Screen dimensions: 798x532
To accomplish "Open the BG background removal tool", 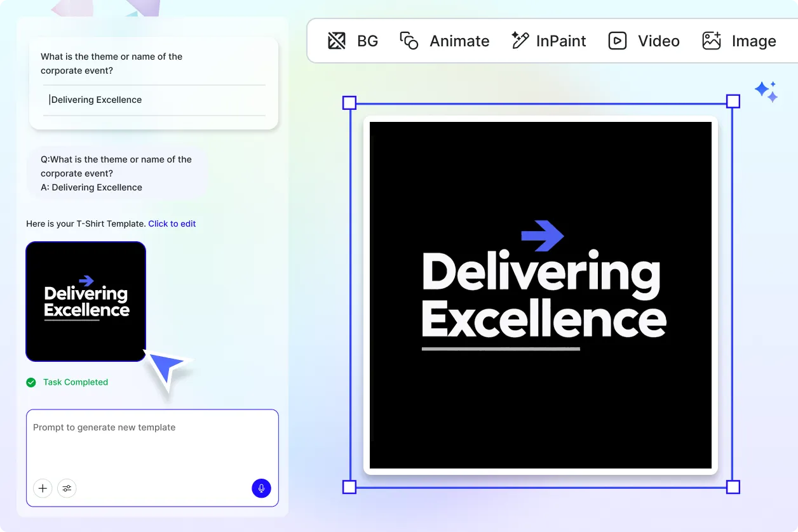I will click(353, 41).
